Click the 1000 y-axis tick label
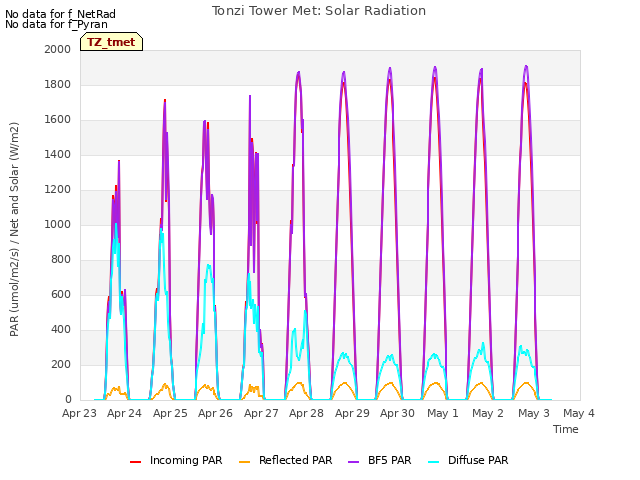640x480 pixels. click(x=58, y=224)
